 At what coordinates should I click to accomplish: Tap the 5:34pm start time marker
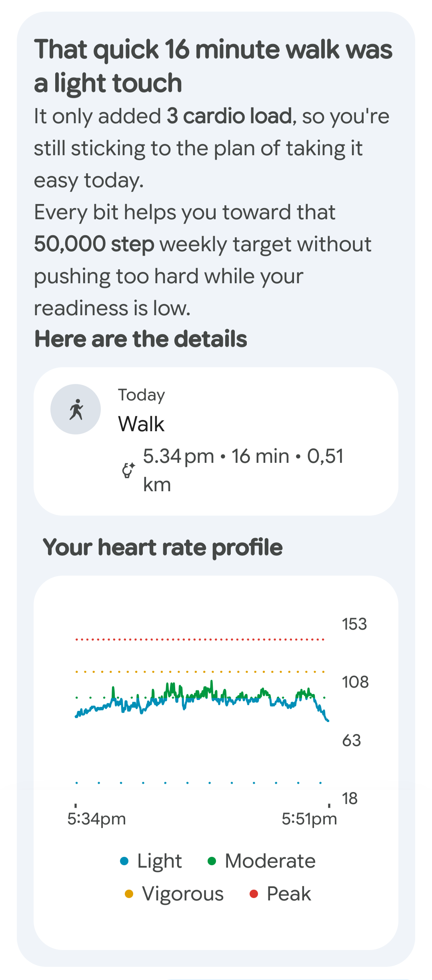coord(96,819)
